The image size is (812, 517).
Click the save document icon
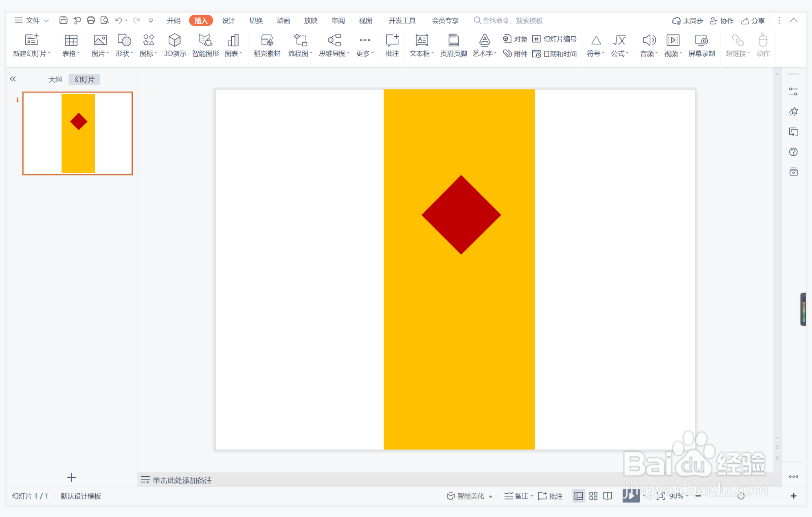63,20
